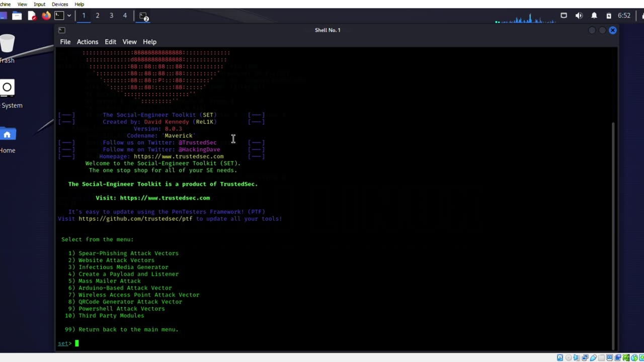Select the grouped terminal windows taskbar button
This screenshot has height=362, width=644.
143,16
